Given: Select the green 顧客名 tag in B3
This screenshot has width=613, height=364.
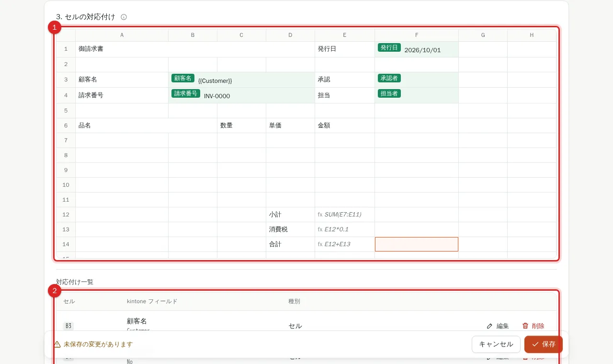Looking at the screenshot, I should 183,78.
